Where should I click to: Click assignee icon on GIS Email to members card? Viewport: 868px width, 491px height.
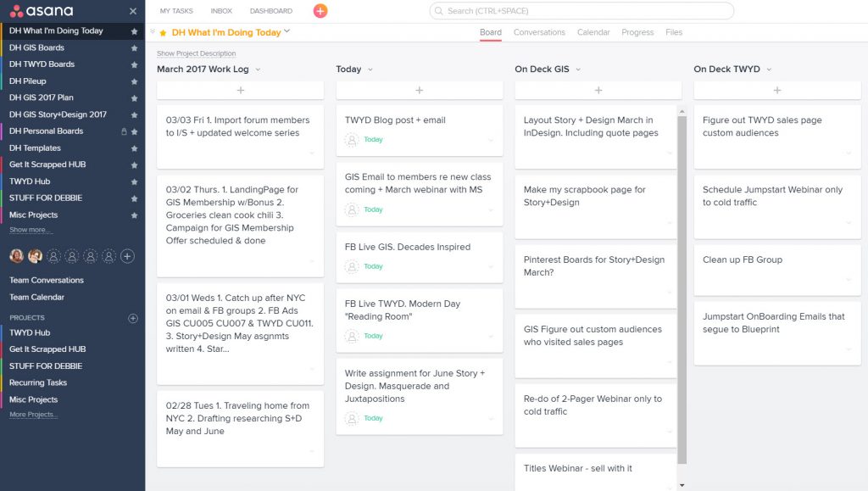coord(352,209)
